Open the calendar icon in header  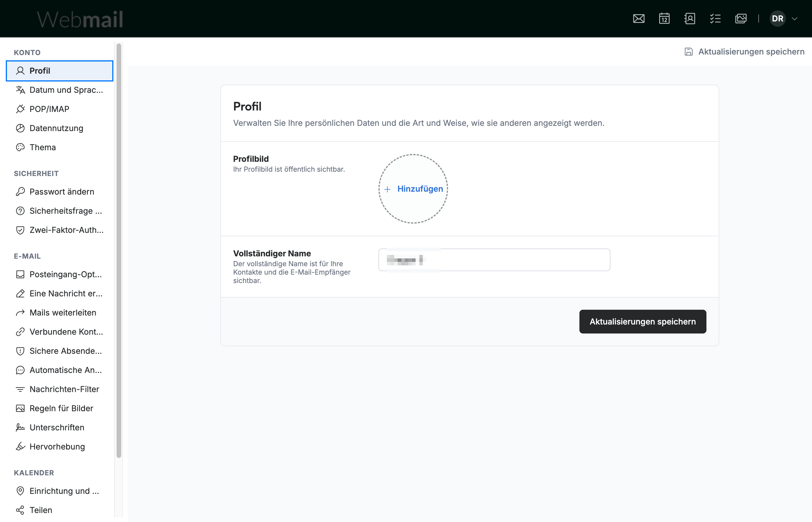coord(664,19)
